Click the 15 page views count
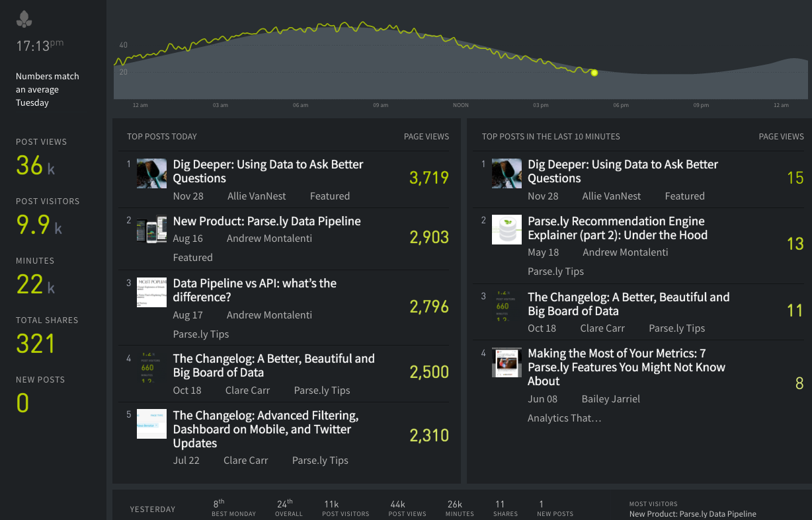This screenshot has width=812, height=520. click(x=795, y=178)
